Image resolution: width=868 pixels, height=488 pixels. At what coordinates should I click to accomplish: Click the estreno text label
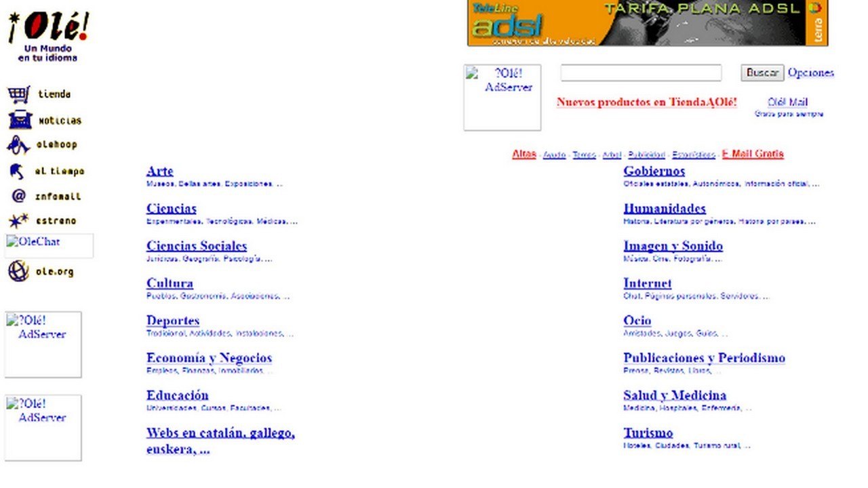[56, 220]
